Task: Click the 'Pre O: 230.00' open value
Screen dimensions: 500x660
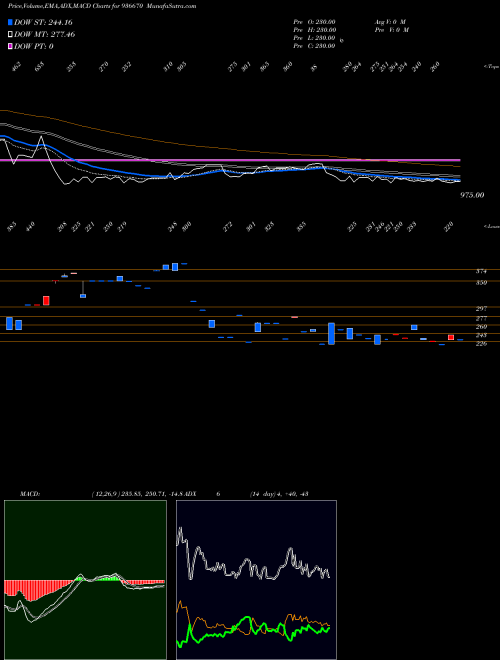Action: (314, 22)
